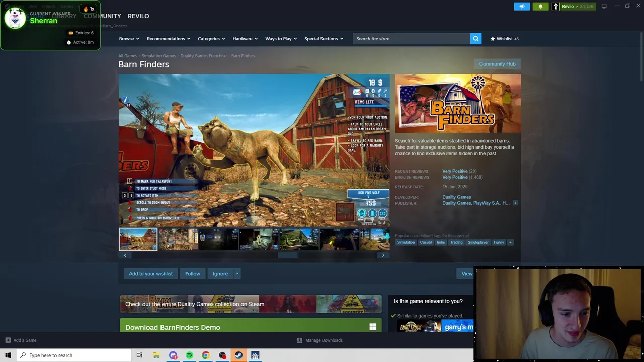Go to the COMMUNITY tab
The height and width of the screenshot is (362, 644).
(102, 16)
